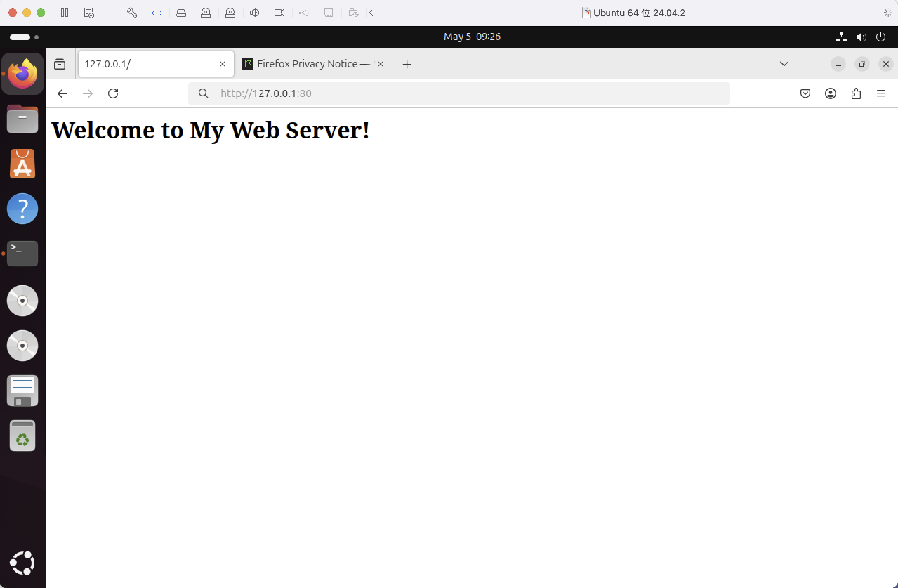Open the Firefox hamburger application menu

[x=881, y=93]
